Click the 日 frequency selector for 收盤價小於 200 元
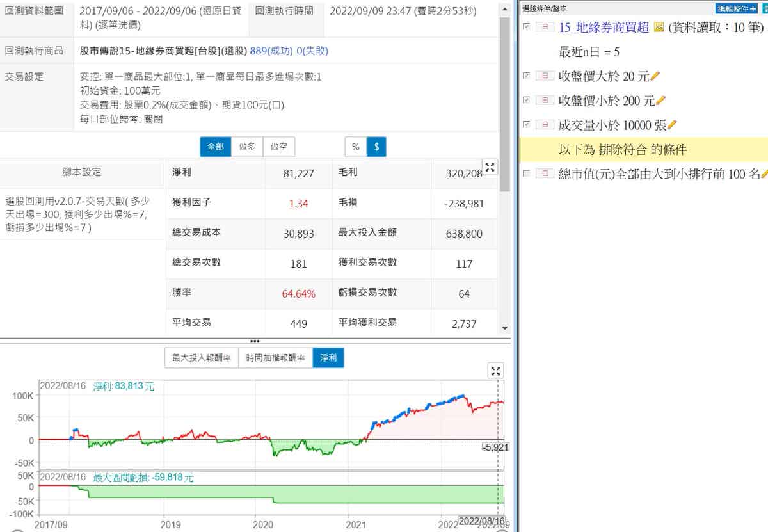 [545, 101]
